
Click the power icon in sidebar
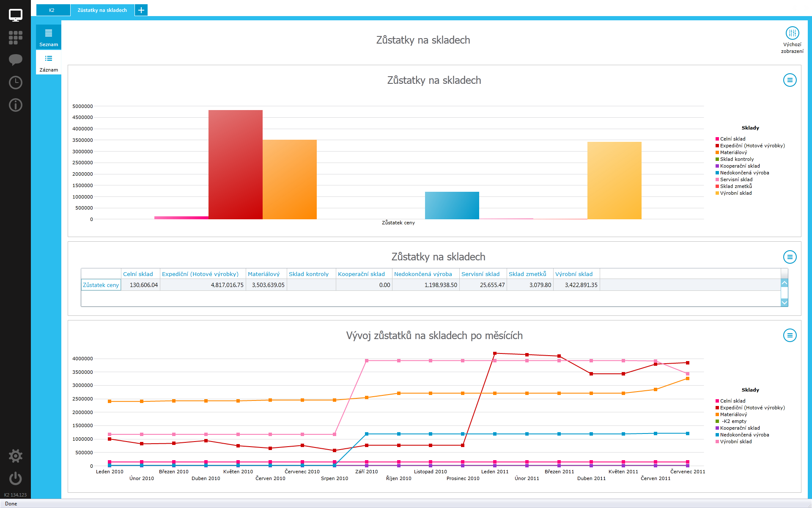[x=16, y=478]
